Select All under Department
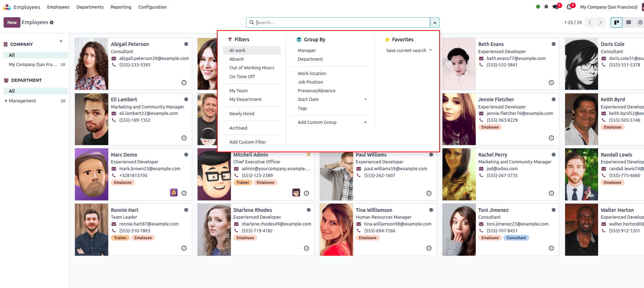 point(35,91)
